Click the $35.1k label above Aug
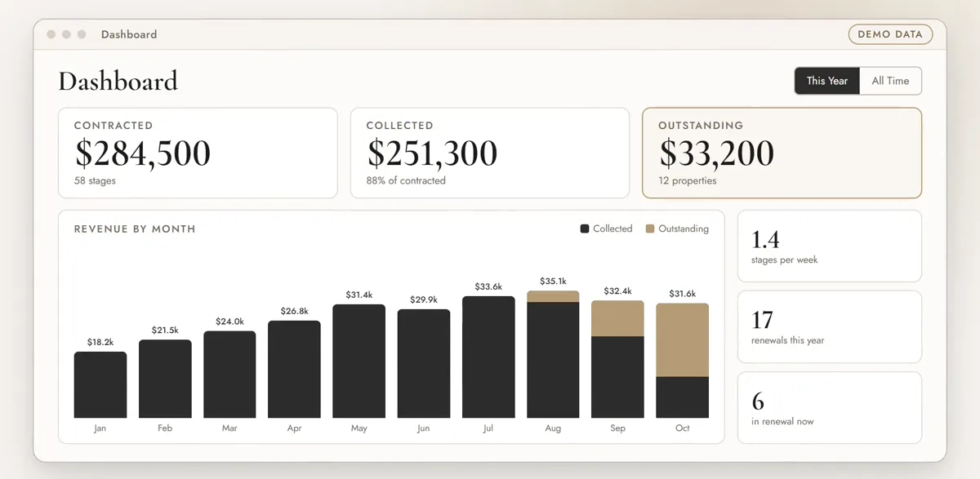Viewport: 980px width, 479px height. [553, 282]
